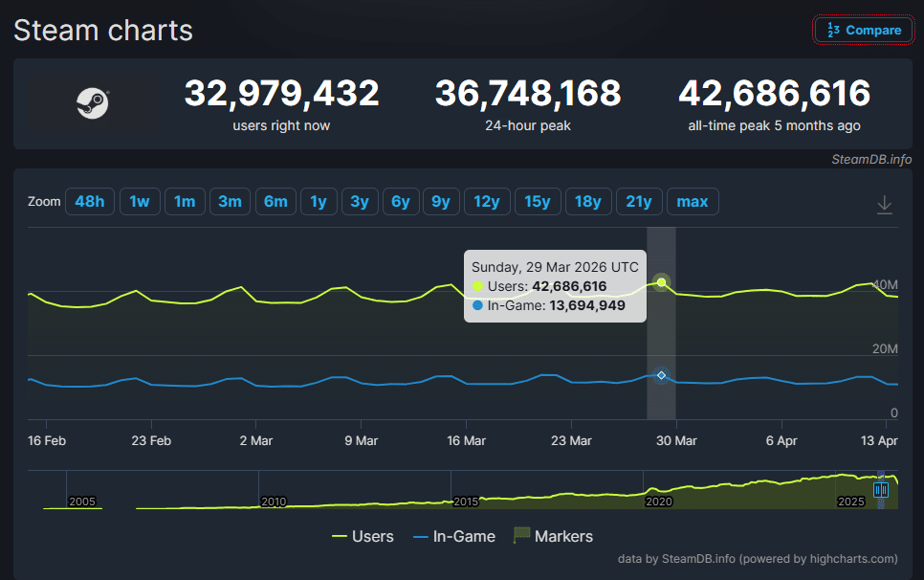Click the 16 Feb axis label
This screenshot has width=924, height=580.
47,441
